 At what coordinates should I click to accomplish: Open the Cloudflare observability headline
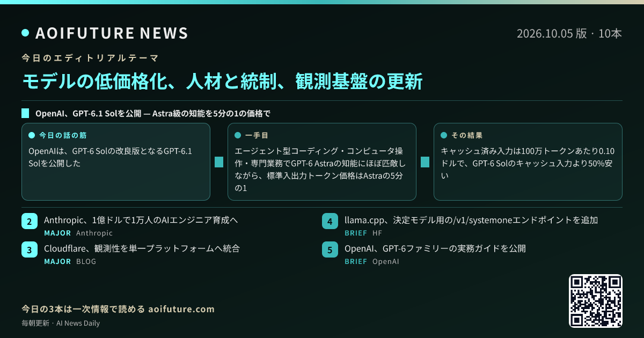pos(142,248)
